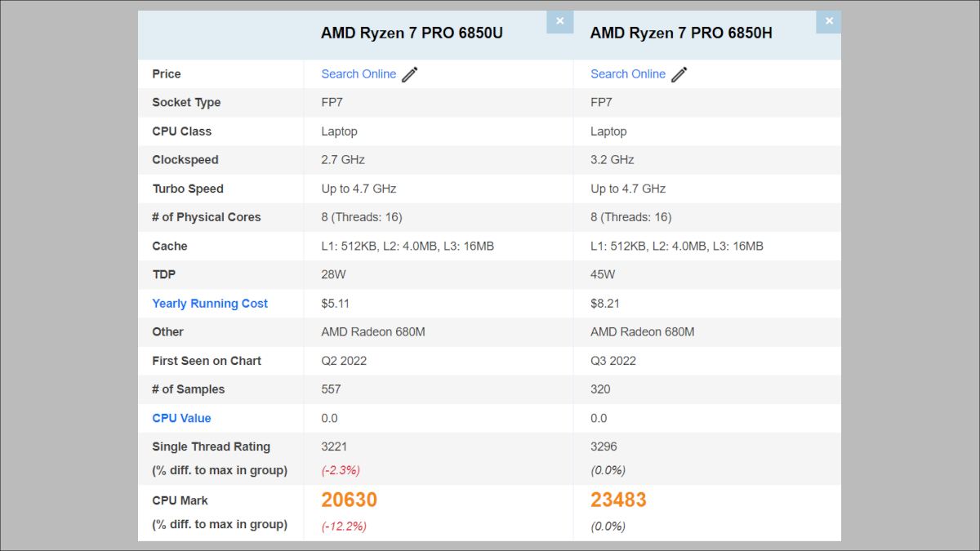Click the 6850U CPU Mark score 20630
Screen dimensions: 980x551
coord(350,499)
